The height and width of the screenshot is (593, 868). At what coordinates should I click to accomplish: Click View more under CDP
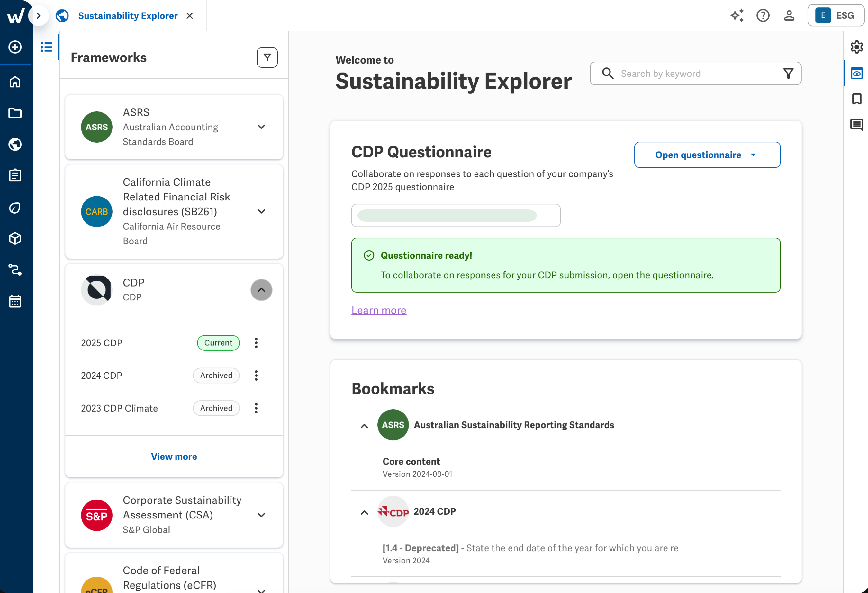pyautogui.click(x=174, y=457)
